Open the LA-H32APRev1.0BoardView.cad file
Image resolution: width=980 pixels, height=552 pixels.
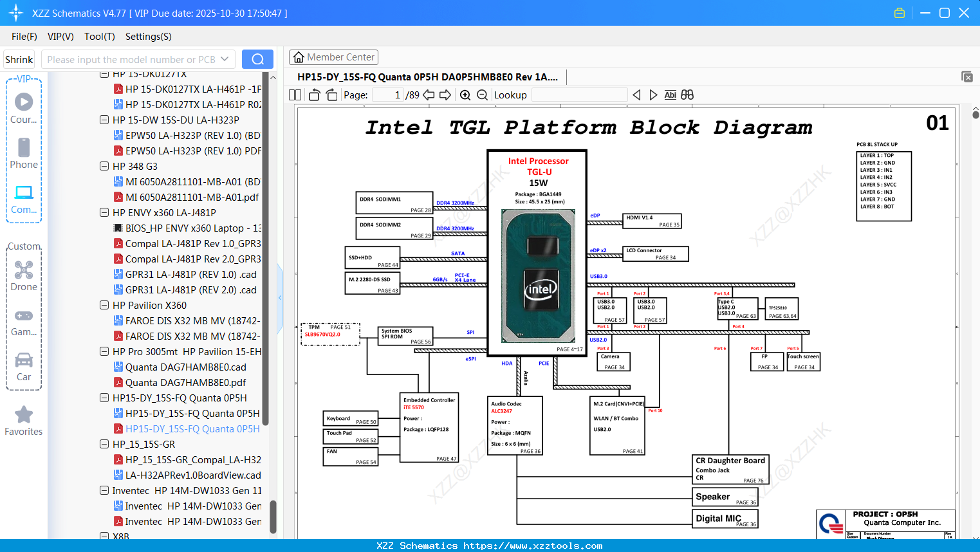coord(187,475)
